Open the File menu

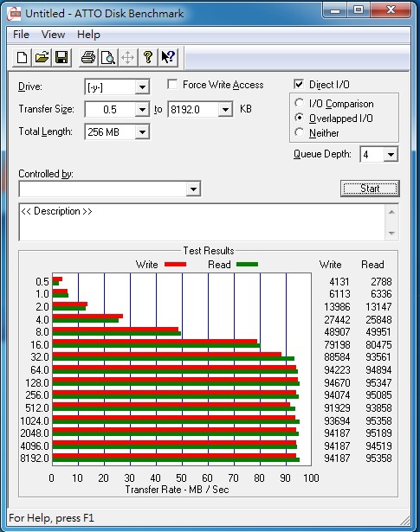[21, 35]
